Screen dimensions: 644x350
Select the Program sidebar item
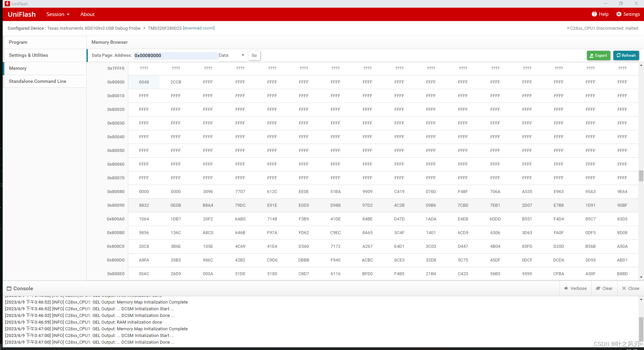click(x=45, y=42)
